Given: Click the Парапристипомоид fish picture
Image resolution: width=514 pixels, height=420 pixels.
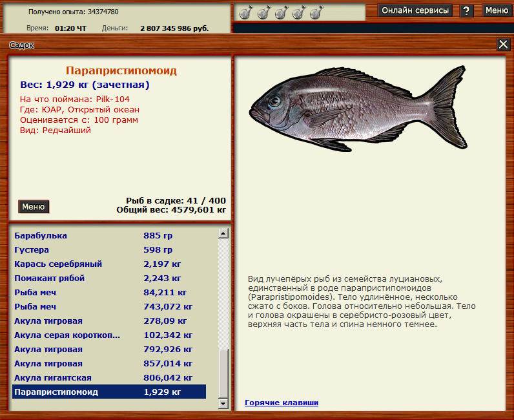Looking at the screenshot, I should pyautogui.click(x=358, y=109).
